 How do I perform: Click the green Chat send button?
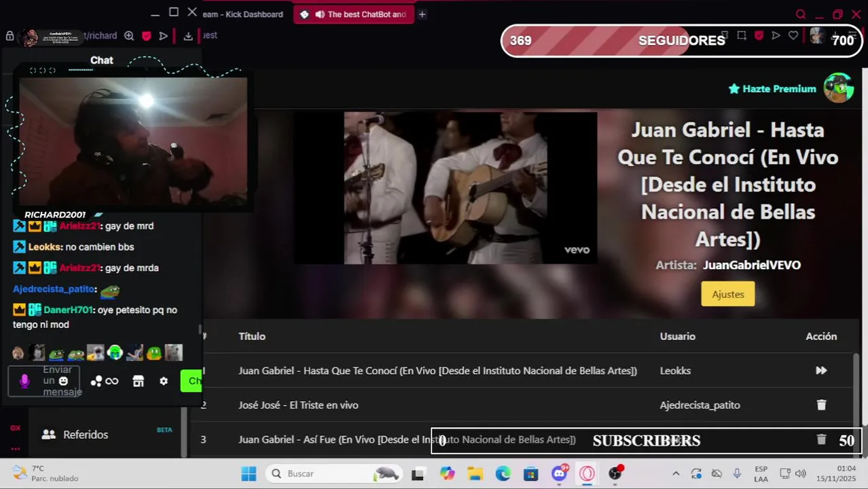(x=192, y=381)
